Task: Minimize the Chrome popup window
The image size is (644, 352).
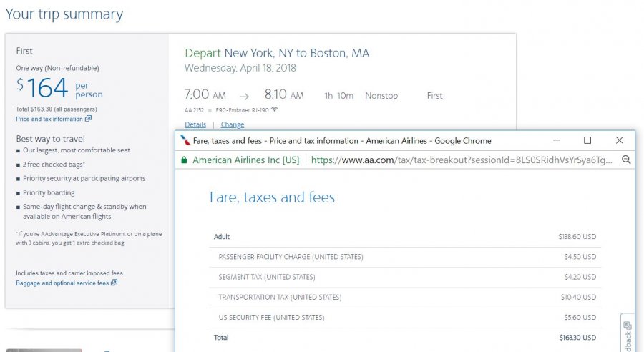Action: [557, 140]
